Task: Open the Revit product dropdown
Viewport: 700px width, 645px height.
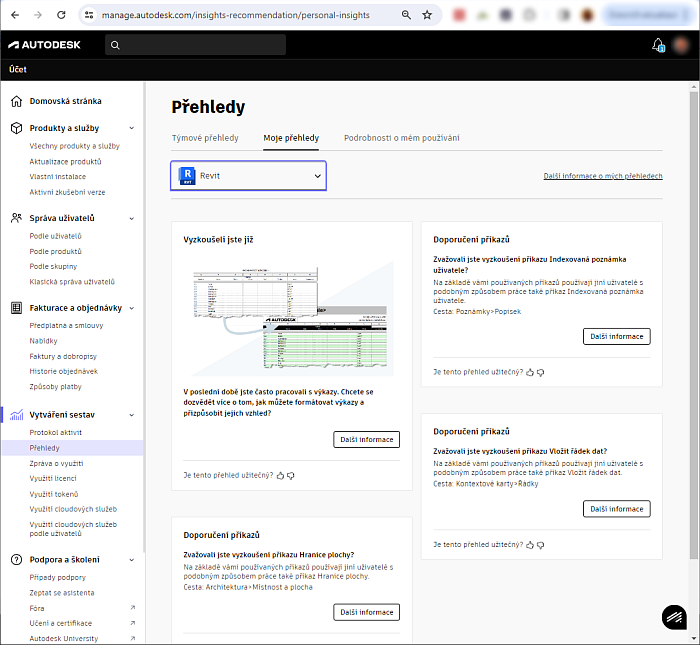Action: [x=249, y=176]
